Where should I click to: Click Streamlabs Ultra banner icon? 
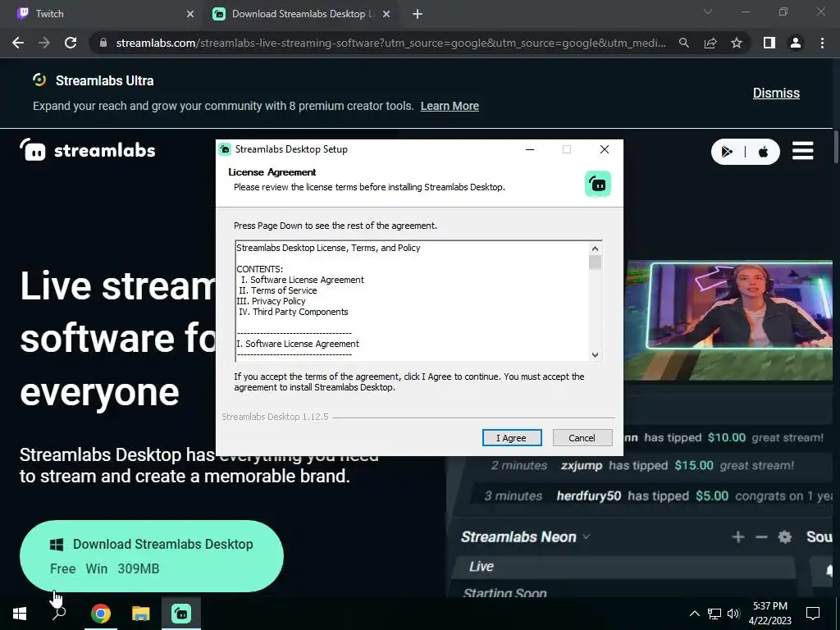(39, 80)
